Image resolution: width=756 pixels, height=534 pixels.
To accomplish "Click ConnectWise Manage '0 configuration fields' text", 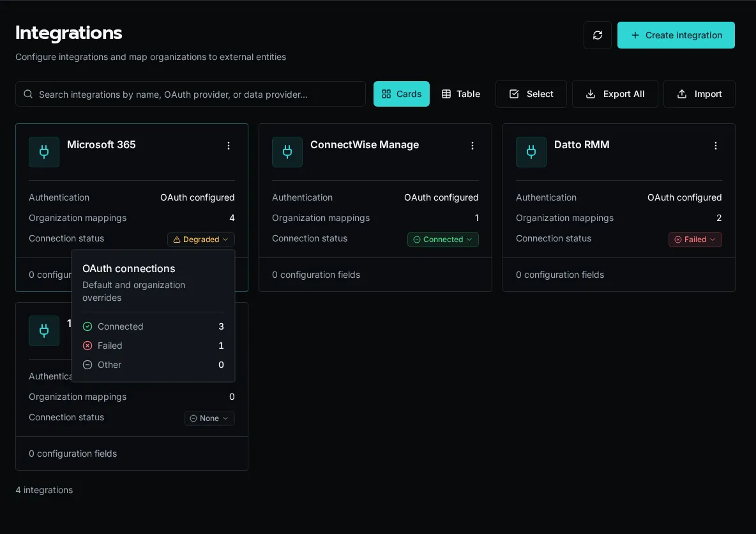I will click(316, 275).
